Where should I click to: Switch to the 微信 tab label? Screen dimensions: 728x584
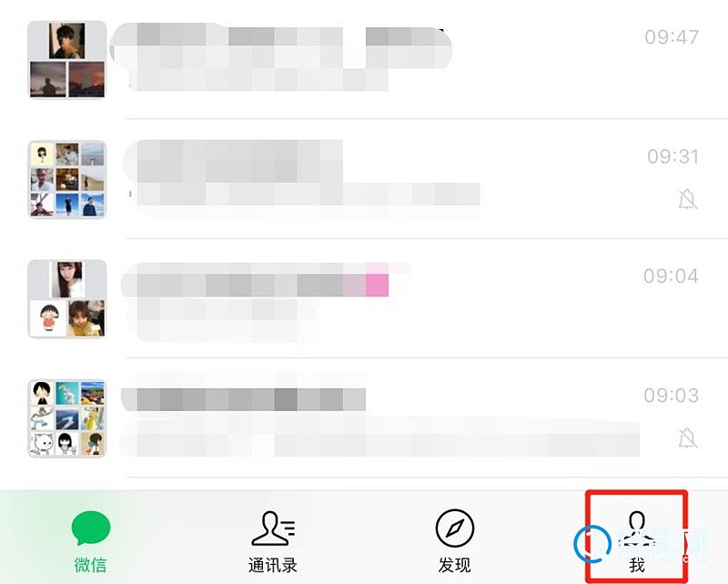tap(90, 565)
